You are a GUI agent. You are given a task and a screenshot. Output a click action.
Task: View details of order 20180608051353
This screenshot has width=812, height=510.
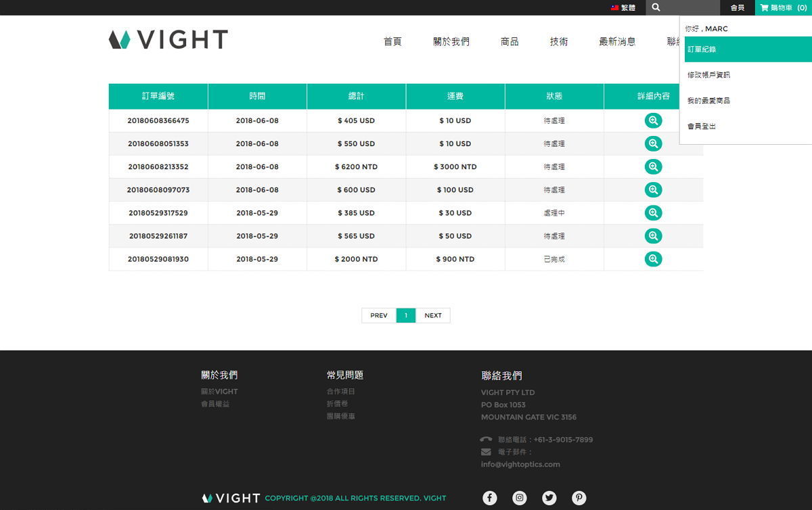pos(653,144)
